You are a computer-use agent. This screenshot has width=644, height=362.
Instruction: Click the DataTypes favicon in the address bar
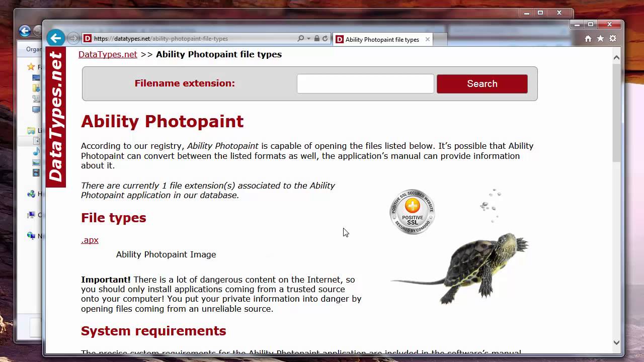[x=88, y=38]
